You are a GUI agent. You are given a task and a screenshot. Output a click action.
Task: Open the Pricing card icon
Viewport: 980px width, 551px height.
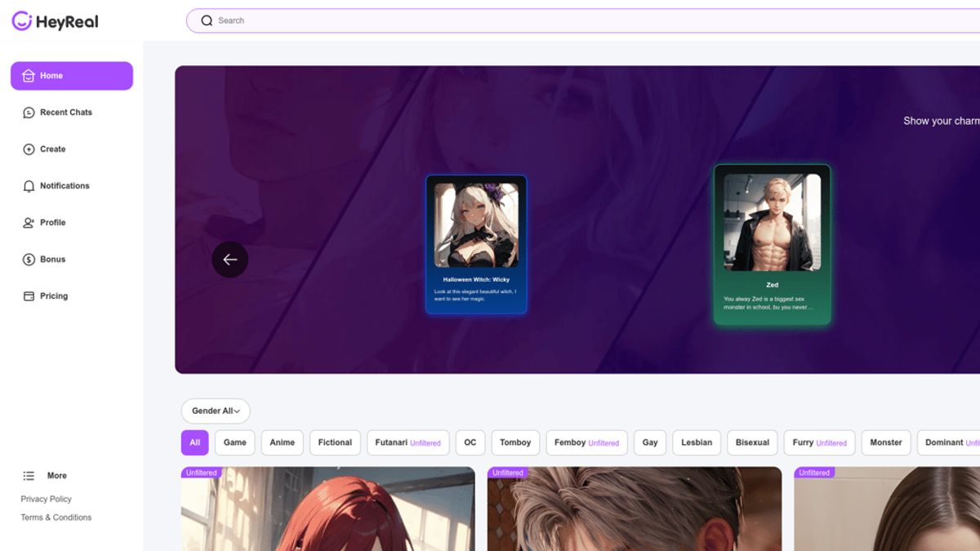click(29, 296)
